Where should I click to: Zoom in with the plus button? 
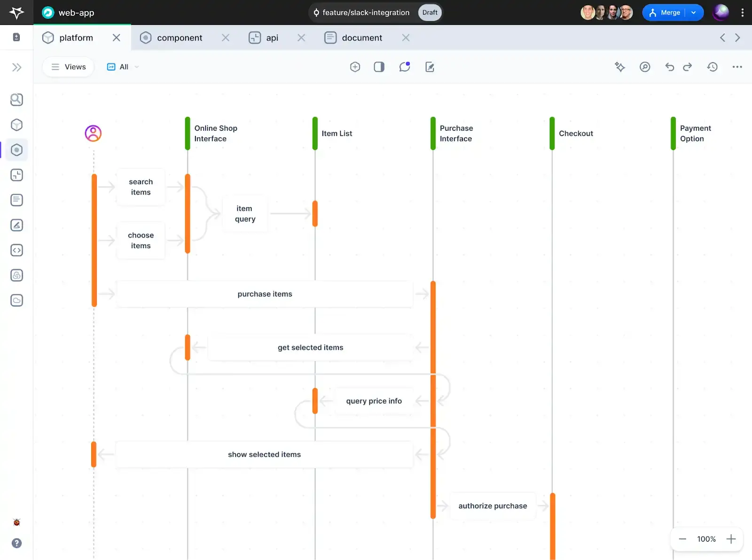731,539
